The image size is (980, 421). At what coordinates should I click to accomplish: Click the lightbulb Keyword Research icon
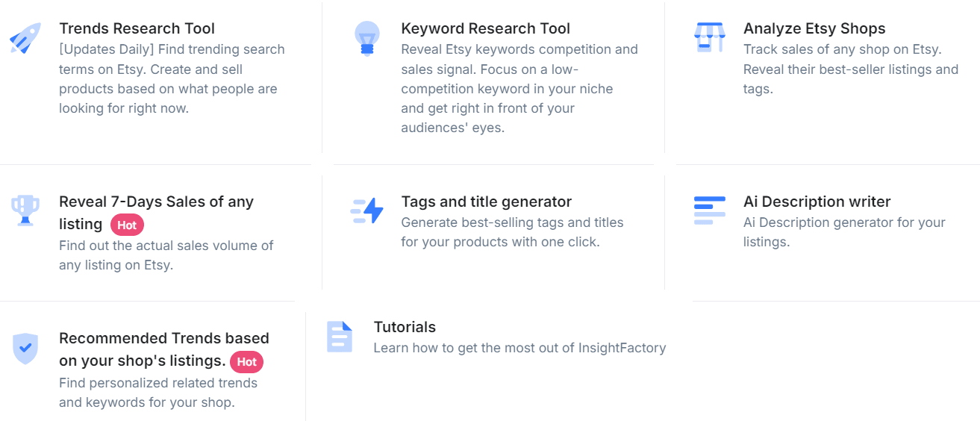(x=366, y=38)
